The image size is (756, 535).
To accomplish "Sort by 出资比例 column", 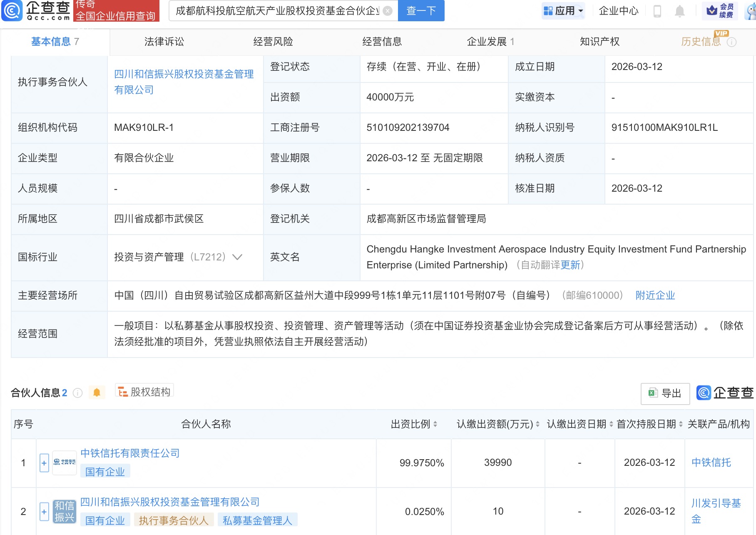I will click(435, 424).
